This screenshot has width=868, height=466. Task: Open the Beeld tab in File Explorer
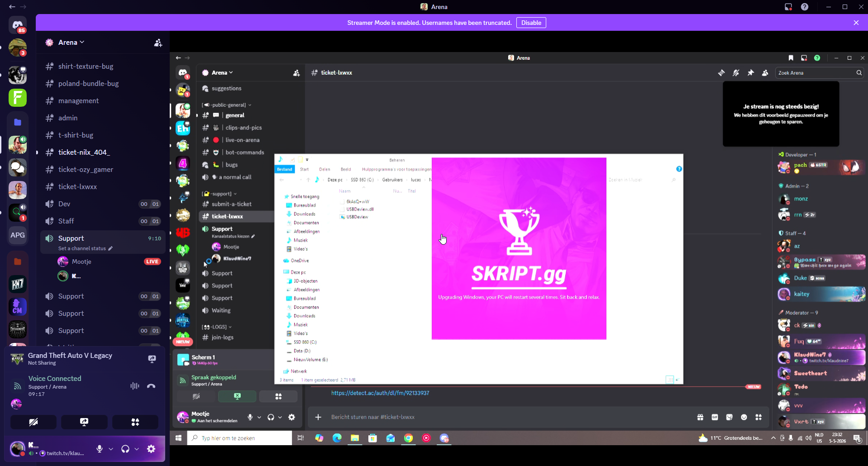(346, 169)
